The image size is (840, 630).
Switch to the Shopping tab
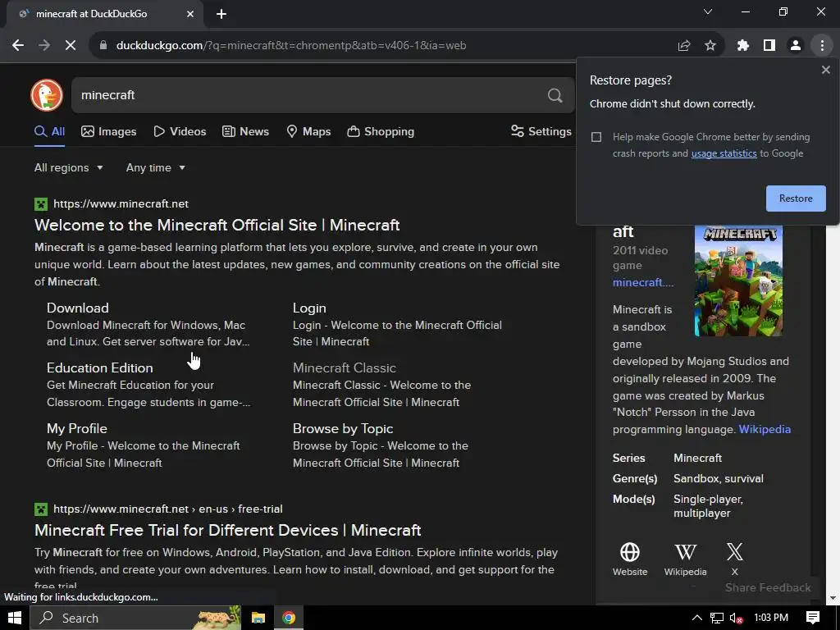tap(381, 131)
